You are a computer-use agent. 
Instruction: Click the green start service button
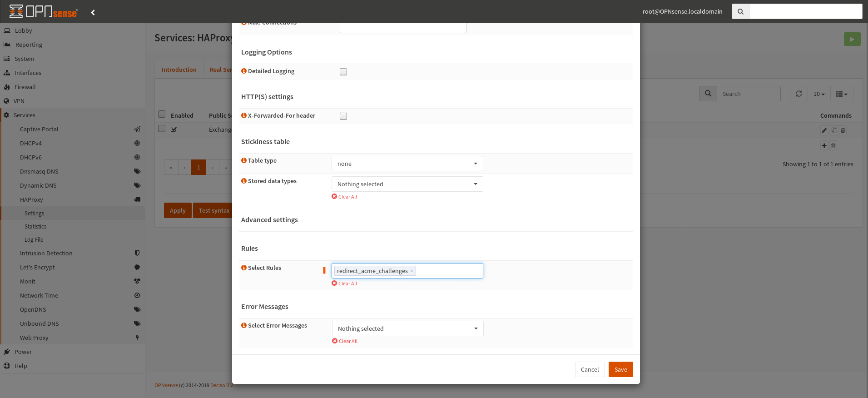click(852, 39)
